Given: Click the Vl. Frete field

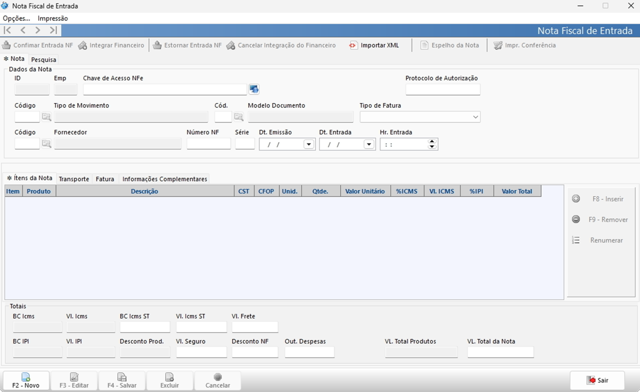Looking at the screenshot, I should pos(255,327).
